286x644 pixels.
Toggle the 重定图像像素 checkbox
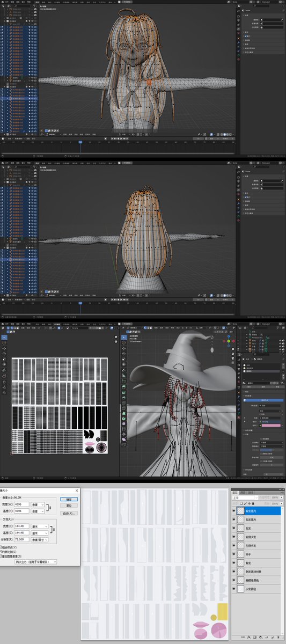(1, 557)
